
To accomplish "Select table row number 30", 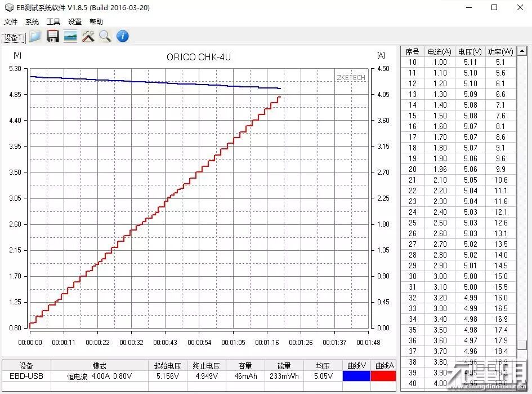I will point(458,276).
